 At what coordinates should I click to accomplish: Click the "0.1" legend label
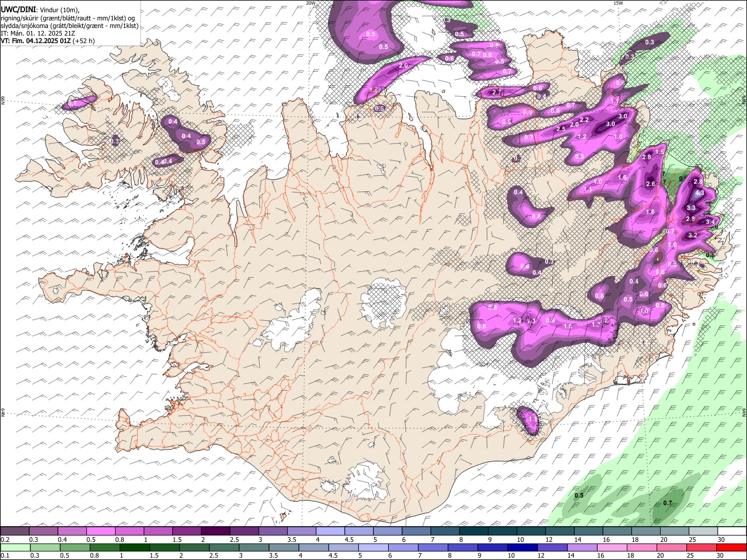pyautogui.click(x=5, y=556)
